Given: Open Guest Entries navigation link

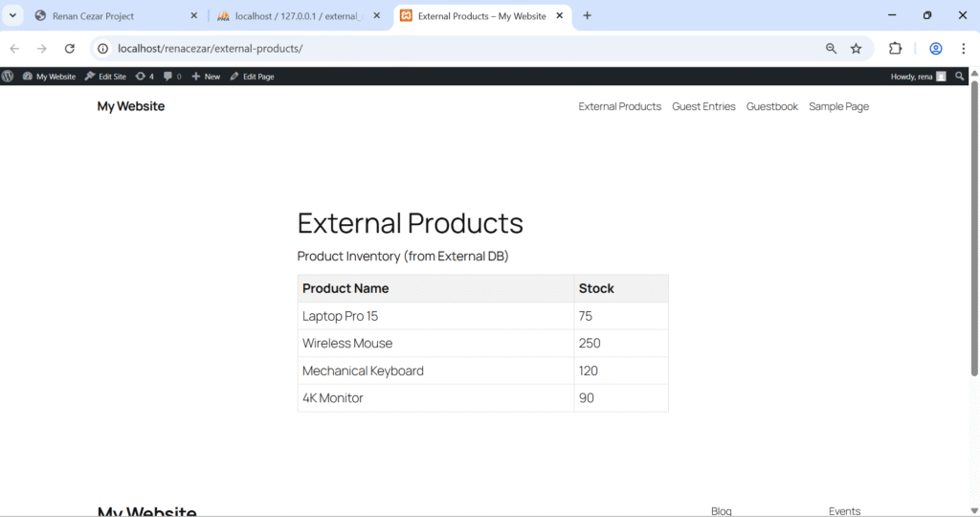Looking at the screenshot, I should (703, 106).
